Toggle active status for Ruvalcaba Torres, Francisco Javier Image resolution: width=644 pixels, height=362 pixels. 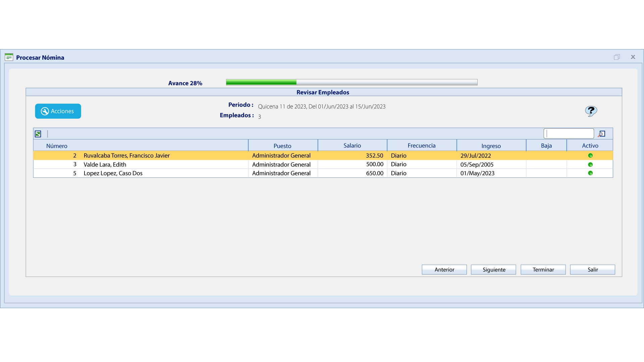tap(590, 155)
